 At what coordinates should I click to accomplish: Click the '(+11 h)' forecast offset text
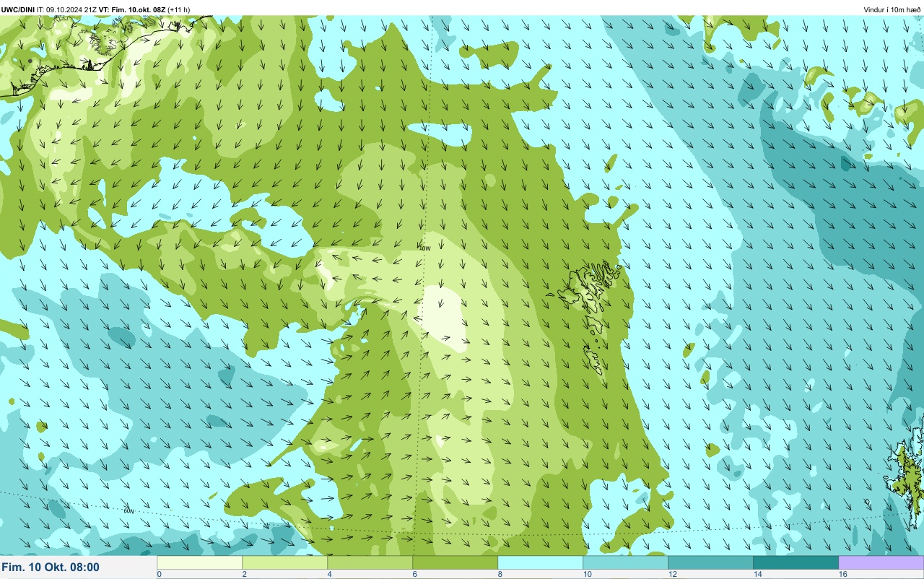click(179, 9)
